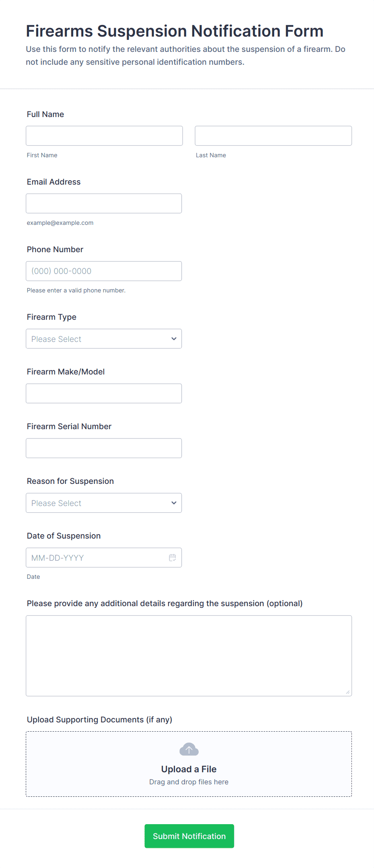Focus the First Name input field

tap(104, 136)
